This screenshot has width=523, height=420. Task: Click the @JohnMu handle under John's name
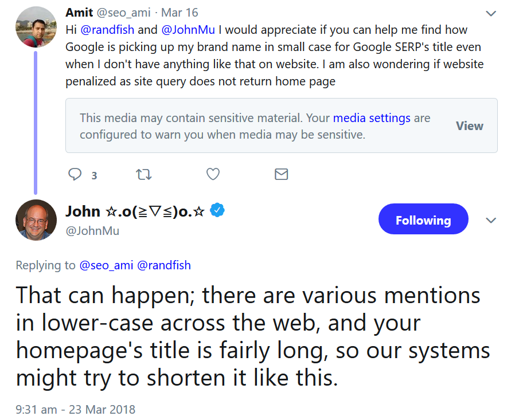point(92,230)
